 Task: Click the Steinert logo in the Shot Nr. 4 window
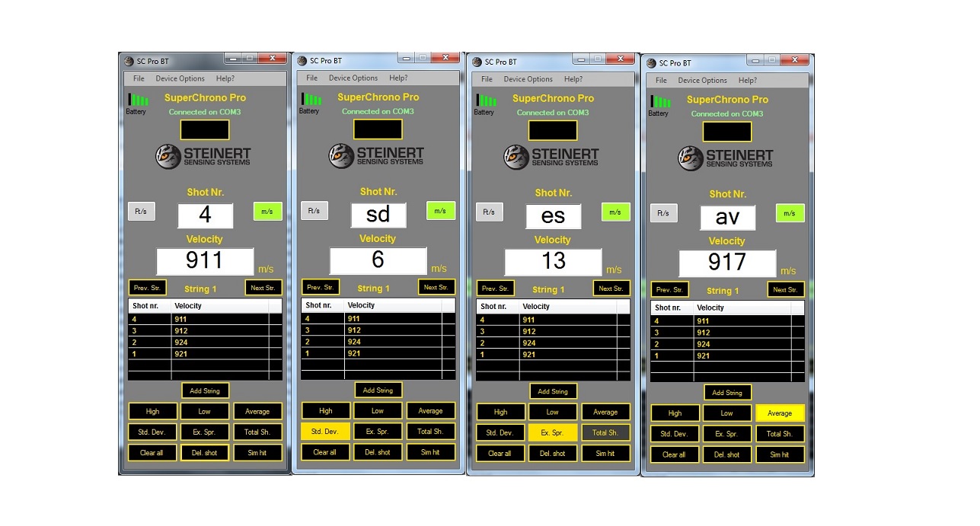(168, 157)
